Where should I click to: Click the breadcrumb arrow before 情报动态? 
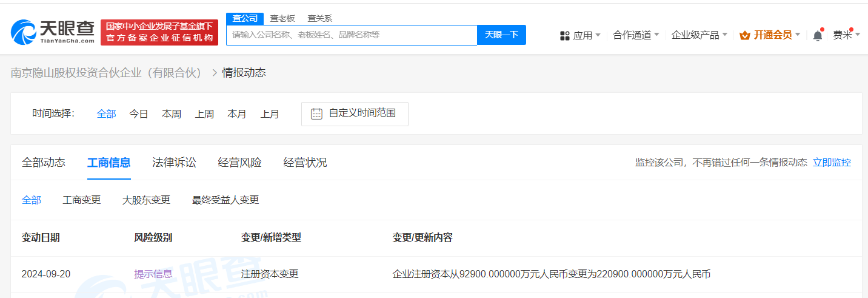click(x=214, y=73)
